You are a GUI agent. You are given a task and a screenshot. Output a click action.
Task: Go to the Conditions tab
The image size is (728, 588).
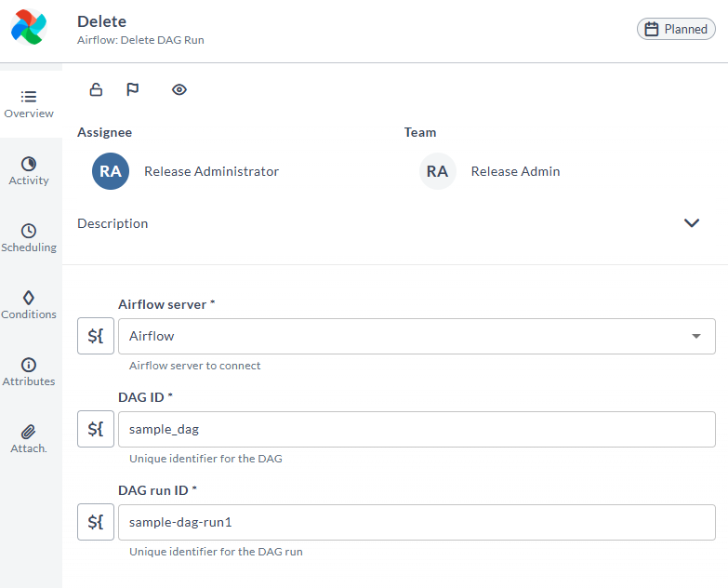29,304
